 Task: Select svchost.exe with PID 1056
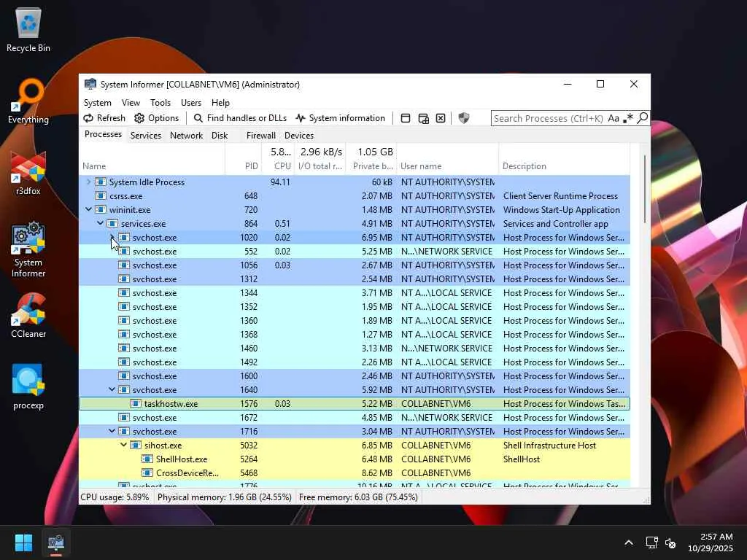click(355, 265)
